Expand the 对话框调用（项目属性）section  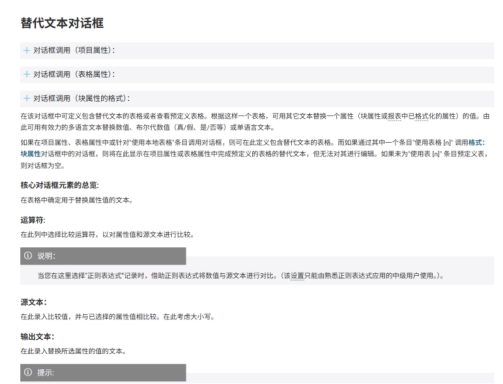click(257, 50)
